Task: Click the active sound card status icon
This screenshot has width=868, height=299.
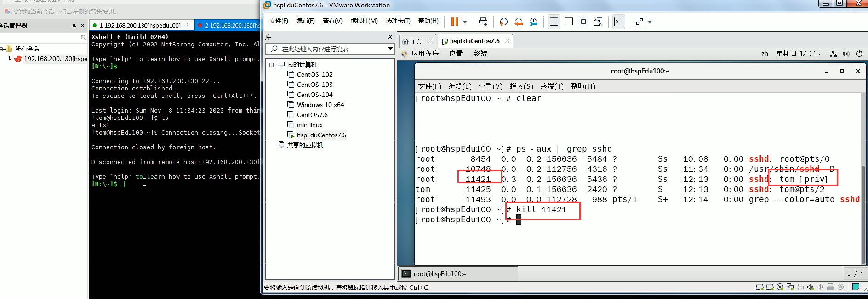Action: coord(810,287)
